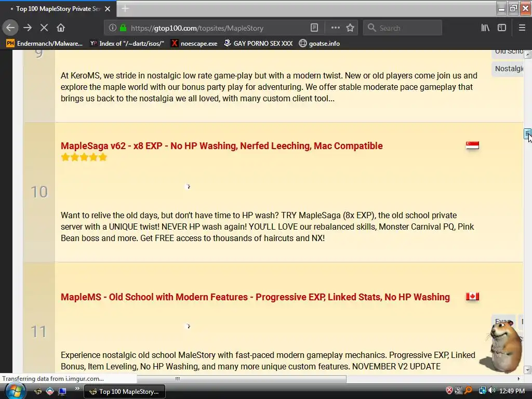Open a new tab with plus button
The image size is (532, 399).
[x=125, y=9]
